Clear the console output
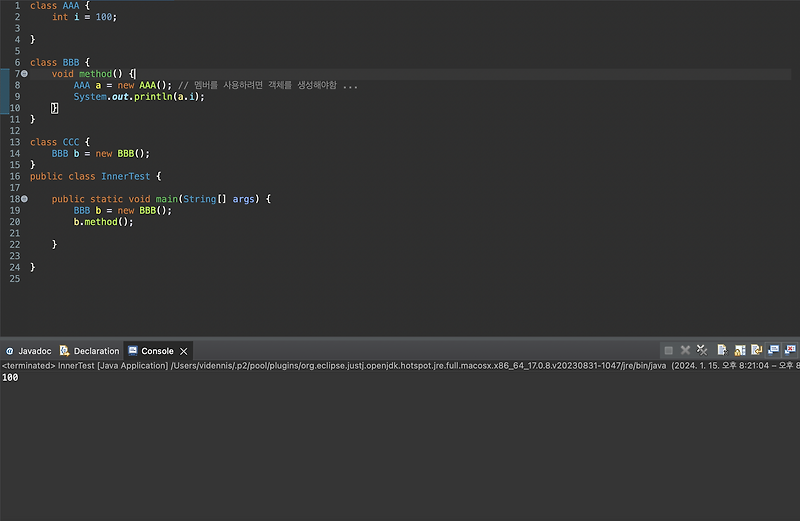800x521 pixels. click(722, 350)
